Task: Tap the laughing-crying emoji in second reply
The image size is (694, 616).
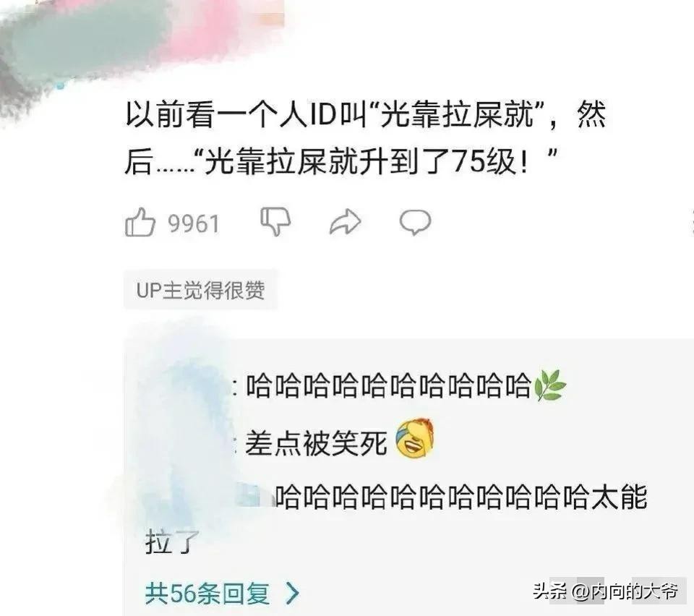Action: (x=414, y=440)
